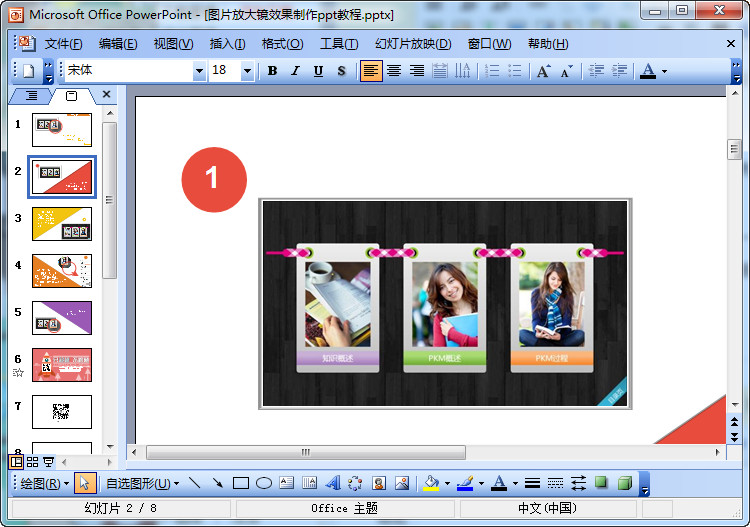
Task: Switch to the Outline tab in side pane
Action: pos(31,96)
